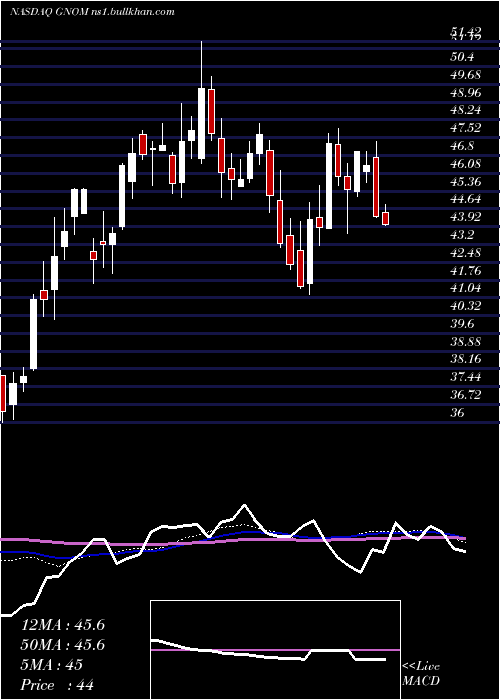This screenshot has height=700, width=500.
Task: Click the Live MACD label
Action: tap(421, 674)
